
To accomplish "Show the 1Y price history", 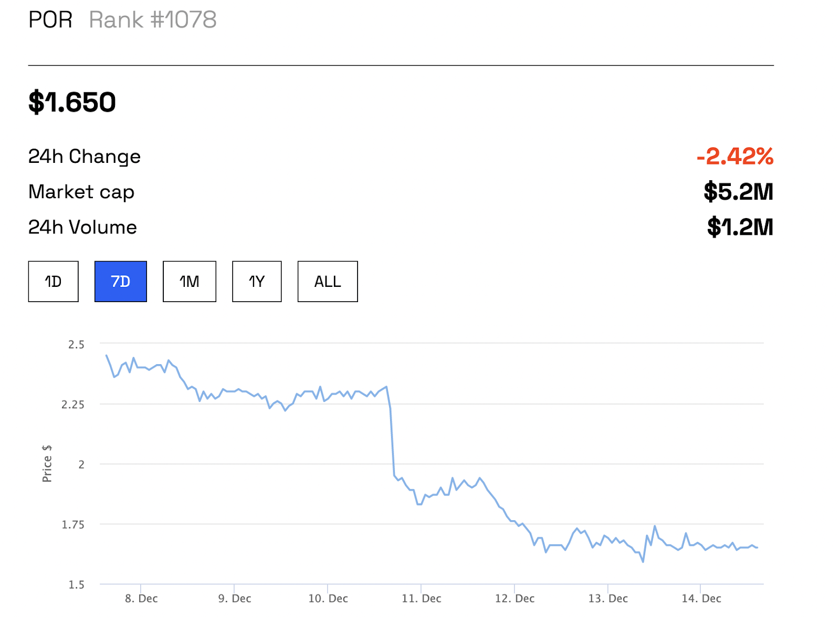I will [257, 282].
